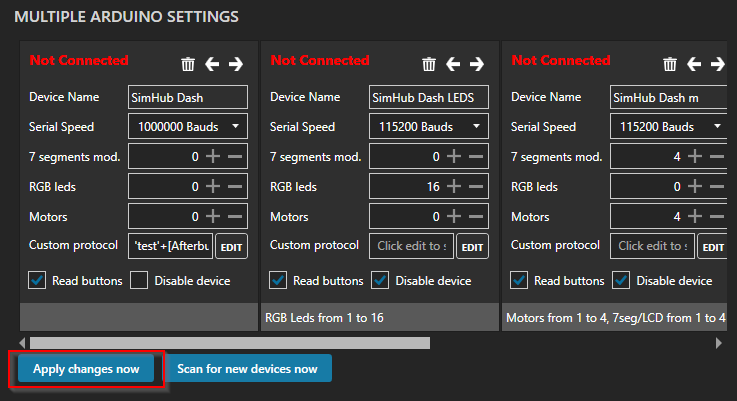
Task: Increase Motors for SimHub Dash LEDS
Action: tap(454, 216)
